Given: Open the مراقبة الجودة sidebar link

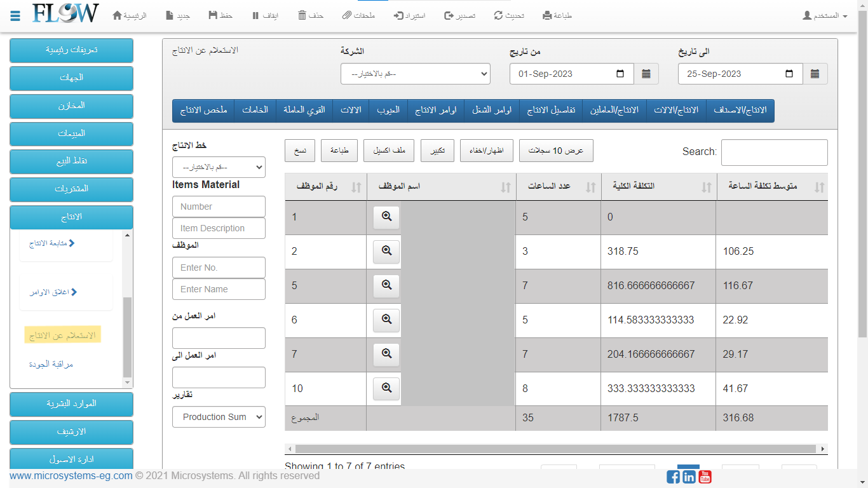Looking at the screenshot, I should (51, 364).
